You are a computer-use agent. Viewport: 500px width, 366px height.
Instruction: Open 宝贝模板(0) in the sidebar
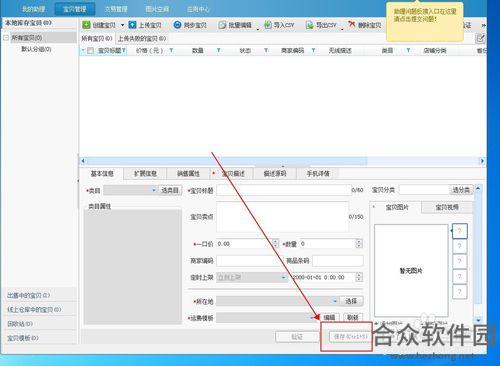(39, 338)
